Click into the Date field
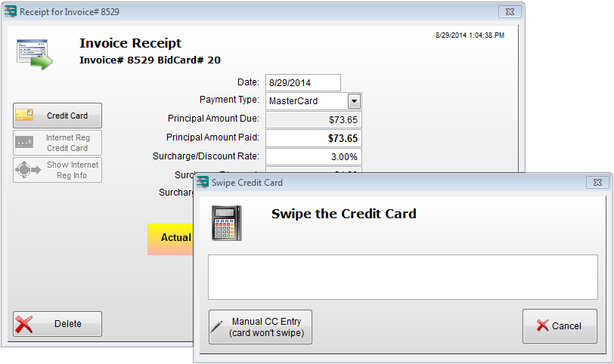Screen dimensions: 614x364 point(302,82)
